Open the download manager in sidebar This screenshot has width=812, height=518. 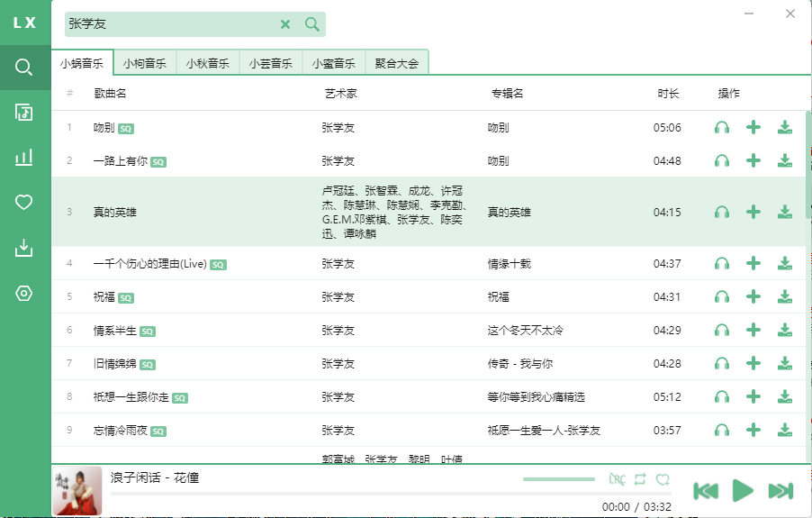point(24,248)
